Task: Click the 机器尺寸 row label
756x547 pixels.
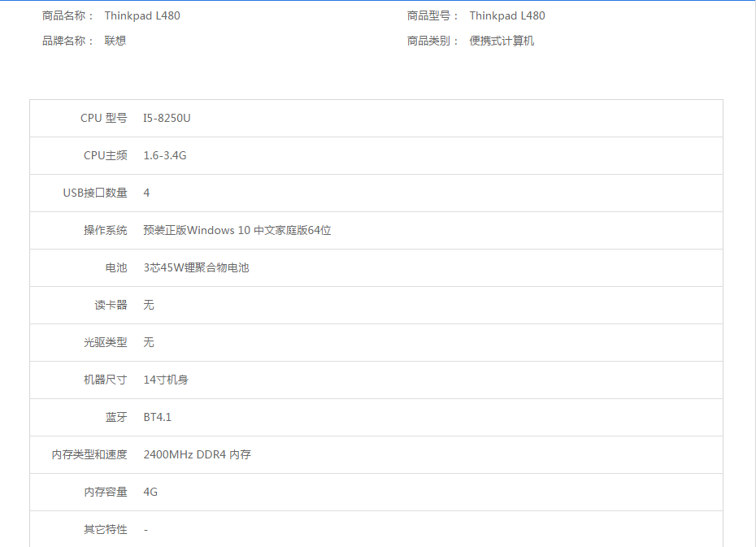Action: click(106, 380)
